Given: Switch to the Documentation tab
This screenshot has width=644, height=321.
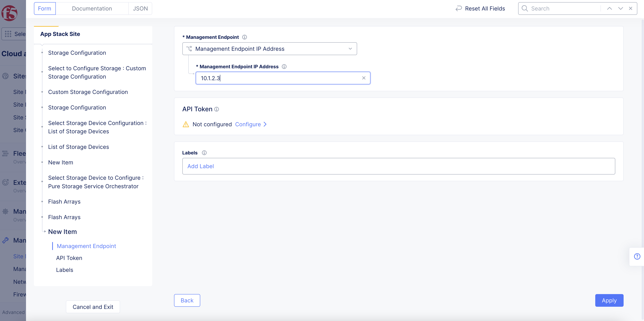Looking at the screenshot, I should click(x=92, y=8).
